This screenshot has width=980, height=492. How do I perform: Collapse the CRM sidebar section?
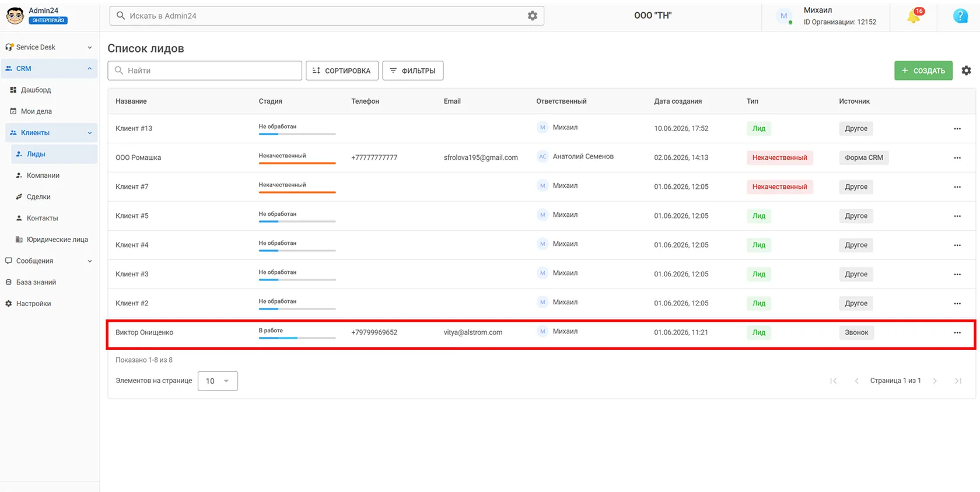click(x=50, y=69)
